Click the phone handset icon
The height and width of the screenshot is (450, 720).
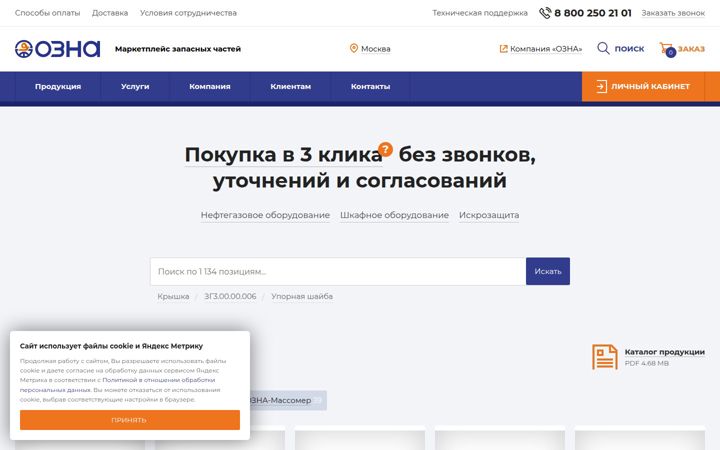[x=545, y=13]
